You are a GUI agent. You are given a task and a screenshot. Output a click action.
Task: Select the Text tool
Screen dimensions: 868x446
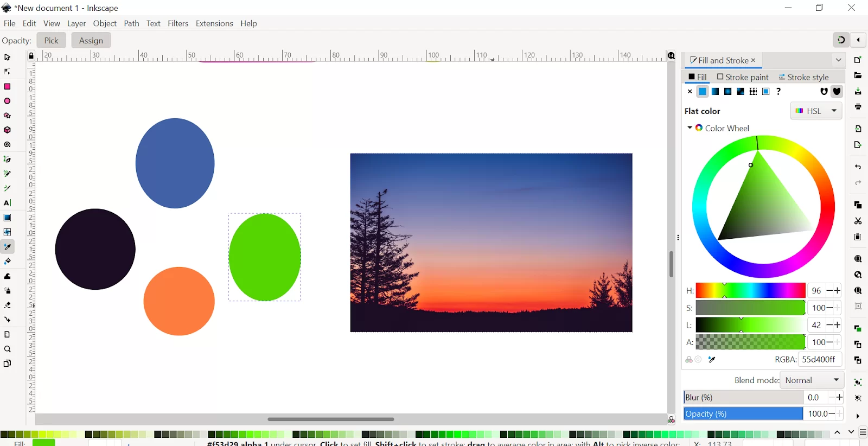tap(8, 203)
